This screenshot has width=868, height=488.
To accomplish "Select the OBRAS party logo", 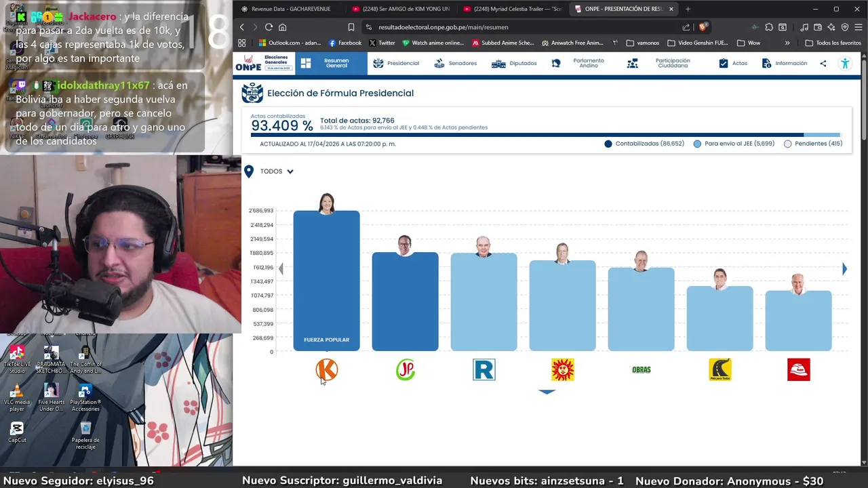I will 642,369.
